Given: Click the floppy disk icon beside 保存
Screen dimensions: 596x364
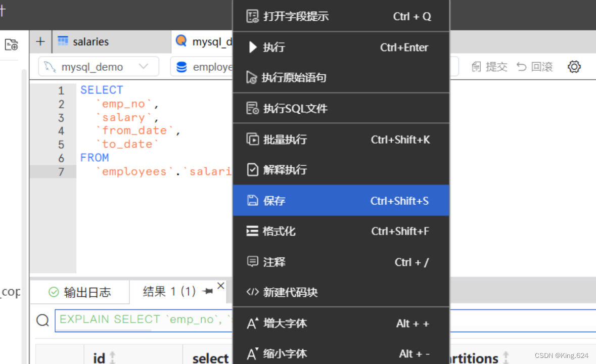Looking at the screenshot, I should coord(252,200).
